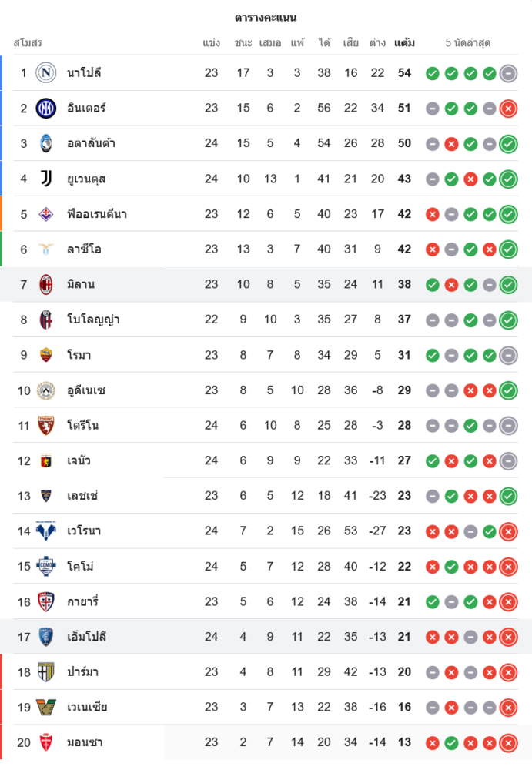
Task: Open the อูดิเนเซ team link
Action: pos(86,390)
